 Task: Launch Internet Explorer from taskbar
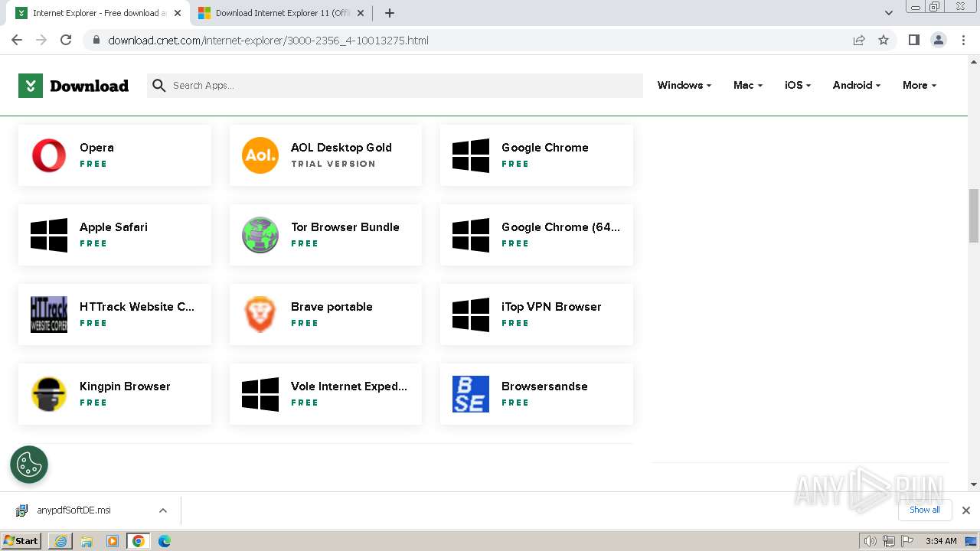pos(60,541)
